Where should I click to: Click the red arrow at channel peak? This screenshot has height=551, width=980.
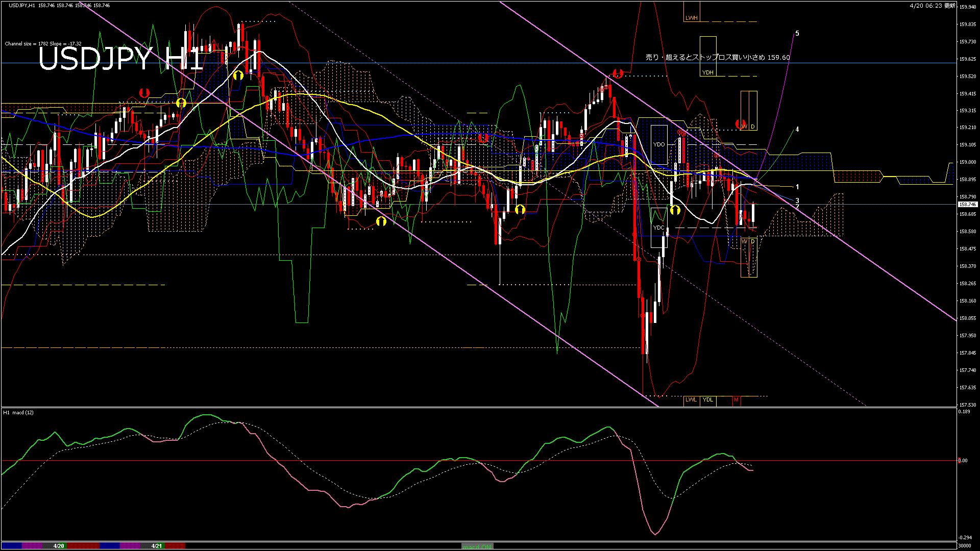pyautogui.click(x=618, y=73)
